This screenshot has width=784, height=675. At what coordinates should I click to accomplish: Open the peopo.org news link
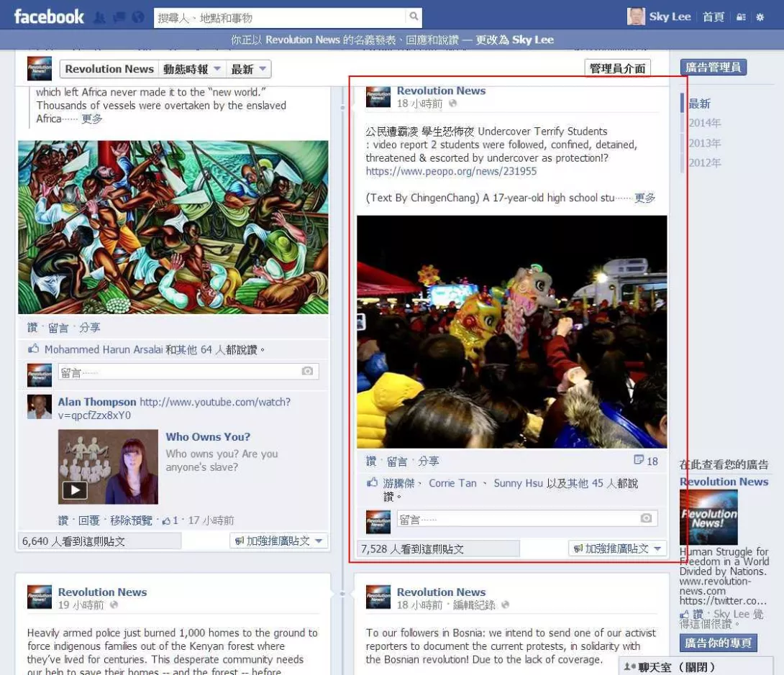coord(451,171)
